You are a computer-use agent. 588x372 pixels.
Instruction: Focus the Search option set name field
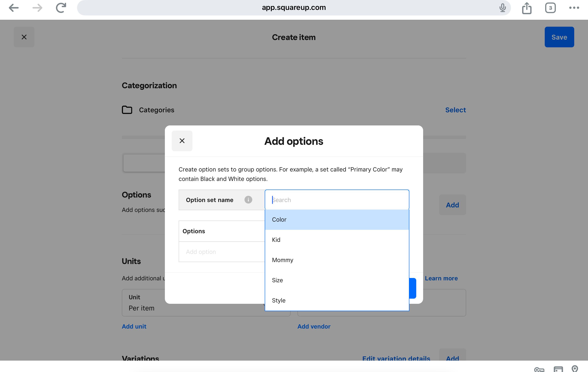[x=337, y=200]
